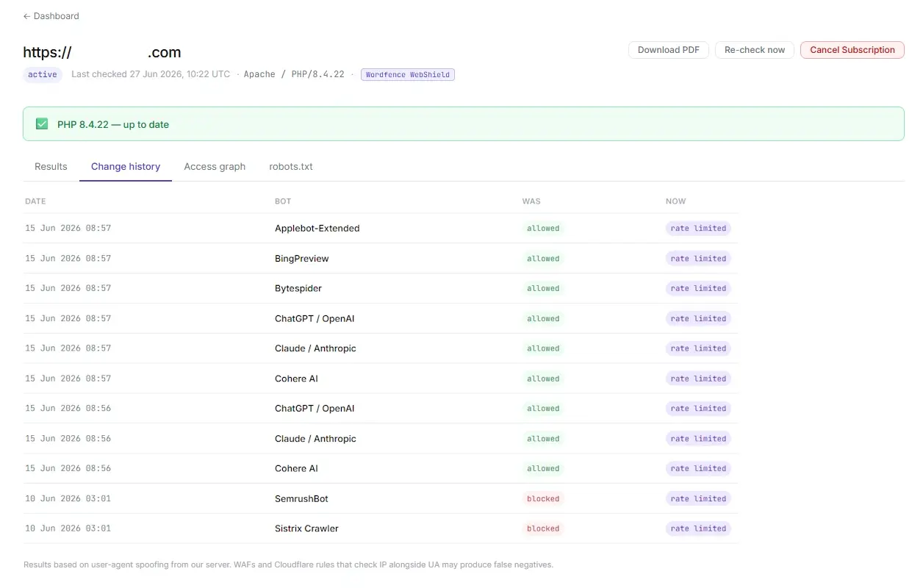Open the Results tab

(51, 167)
